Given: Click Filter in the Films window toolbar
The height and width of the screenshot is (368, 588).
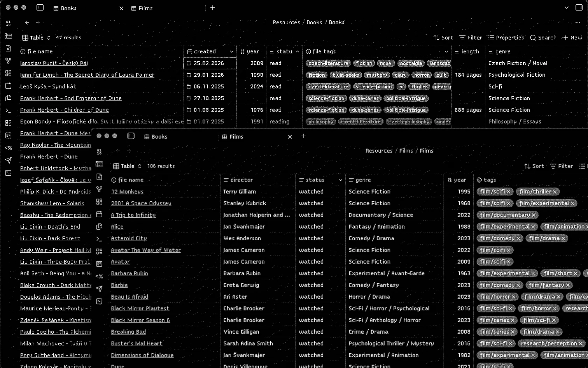Looking at the screenshot, I should point(562,166).
